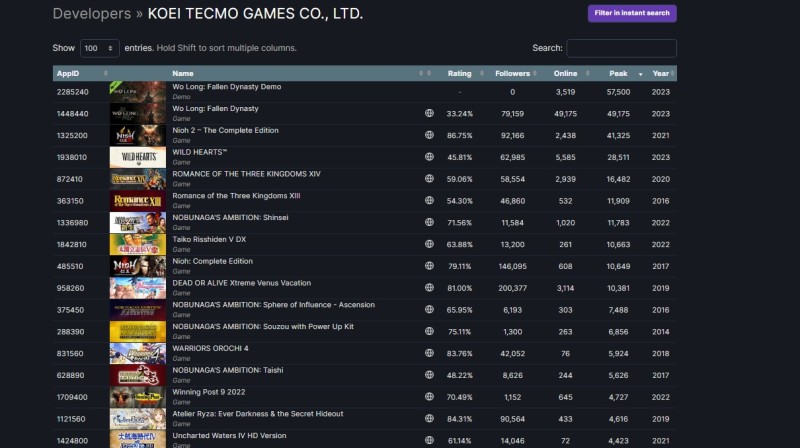Click the Taiko Risshiden V DX thumbnail
This screenshot has width=800, height=448.
click(x=138, y=244)
